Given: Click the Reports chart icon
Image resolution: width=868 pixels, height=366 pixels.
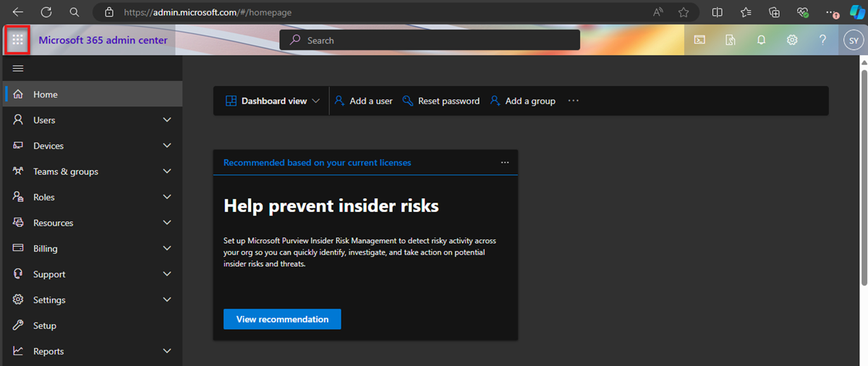Looking at the screenshot, I should point(18,351).
